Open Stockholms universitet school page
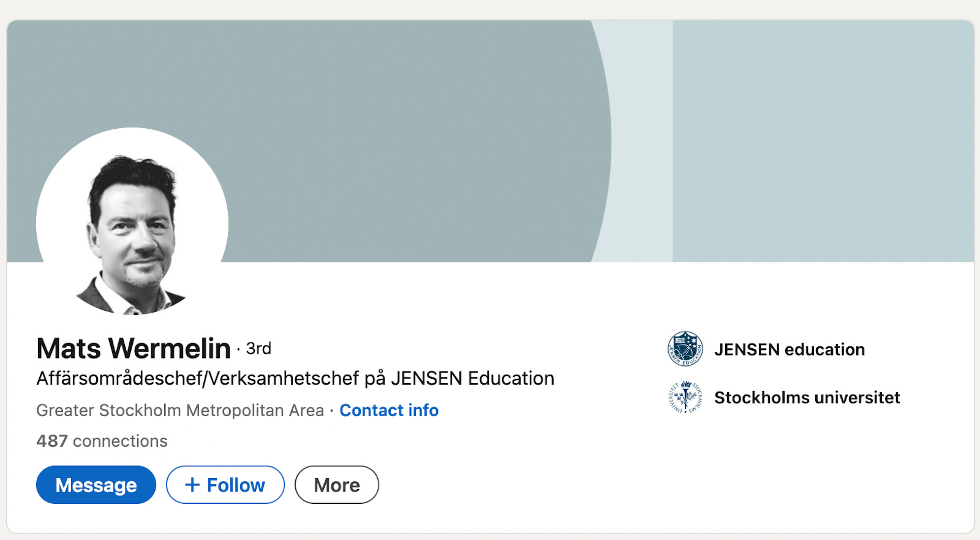The image size is (980, 540). click(807, 397)
